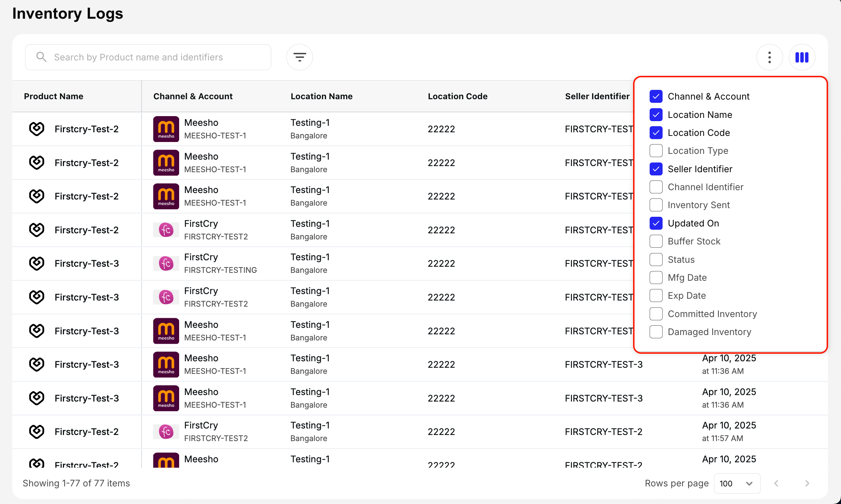Enable the Location Type column

[656, 151]
